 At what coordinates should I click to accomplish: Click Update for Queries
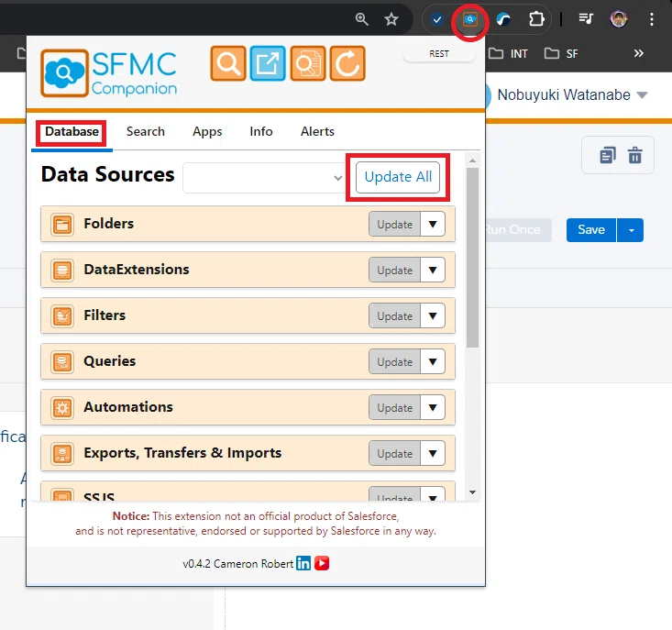click(395, 361)
